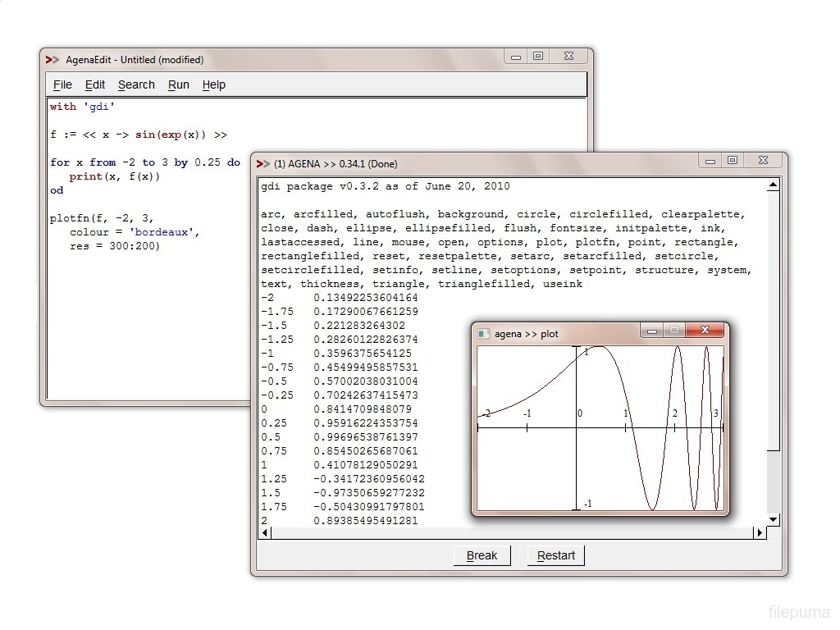
Task: Maximize the AgenaEdit editor window
Action: tap(538, 57)
